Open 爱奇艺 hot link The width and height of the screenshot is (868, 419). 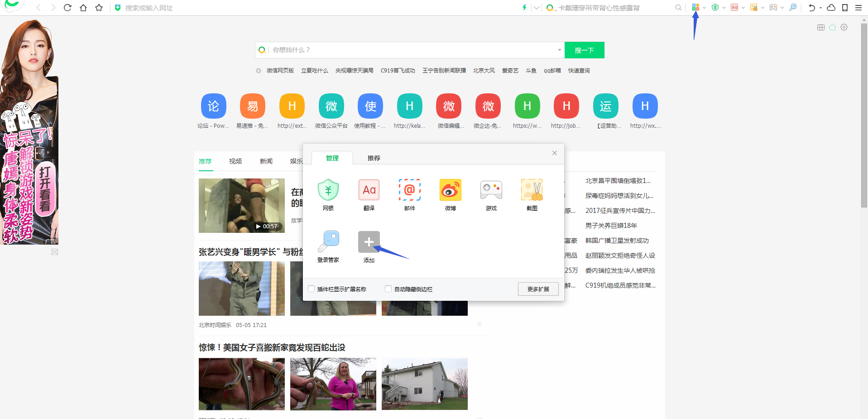click(x=510, y=71)
